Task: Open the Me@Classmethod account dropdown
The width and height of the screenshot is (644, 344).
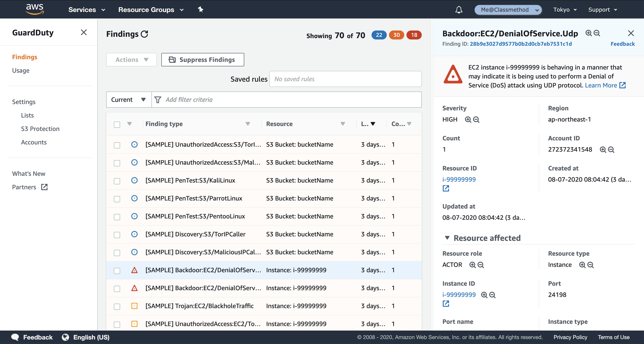Action: pos(508,10)
